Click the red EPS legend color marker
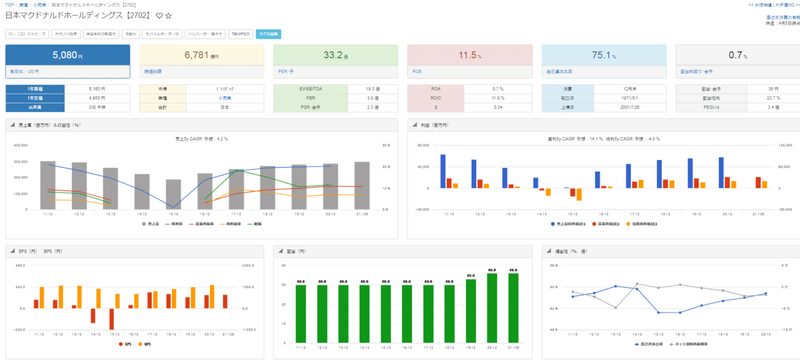Viewport: 800px width, 362px height. [x=121, y=345]
